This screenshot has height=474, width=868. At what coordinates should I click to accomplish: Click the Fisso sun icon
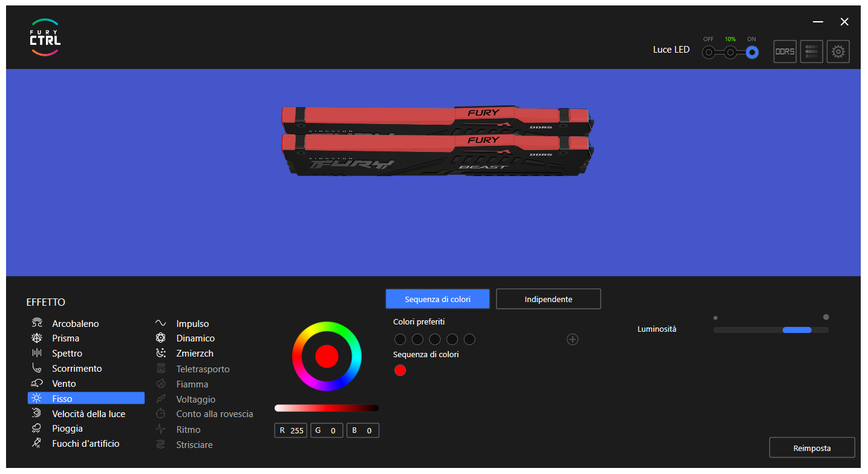pyautogui.click(x=37, y=398)
